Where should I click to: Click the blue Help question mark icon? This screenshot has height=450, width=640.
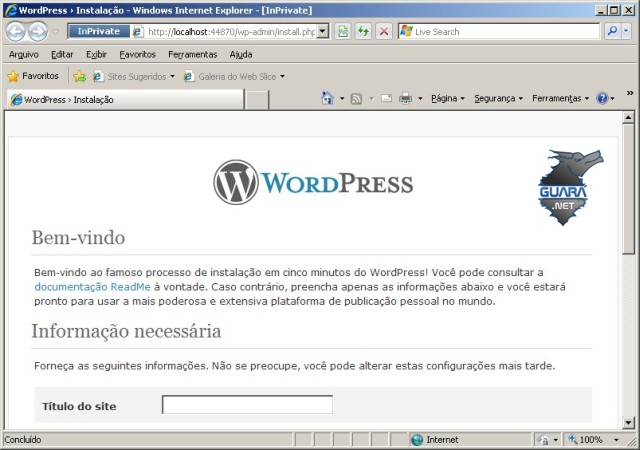coord(602,98)
